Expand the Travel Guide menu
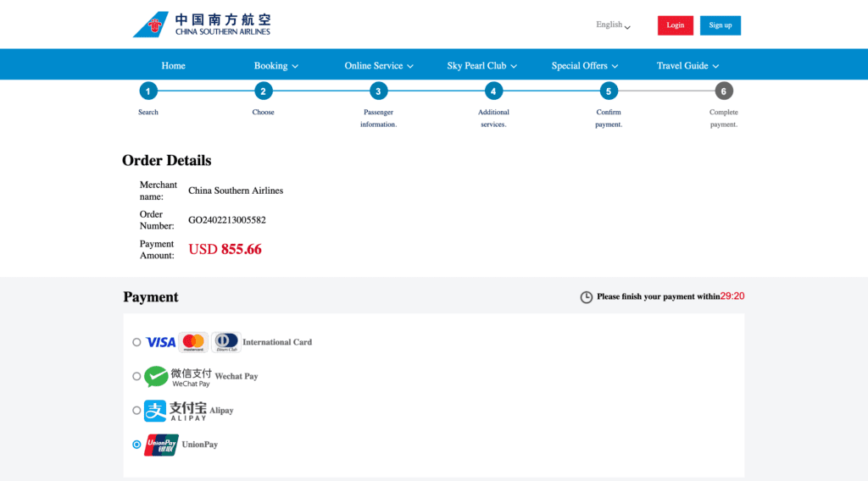Viewport: 868px width, 481px height. tap(688, 66)
